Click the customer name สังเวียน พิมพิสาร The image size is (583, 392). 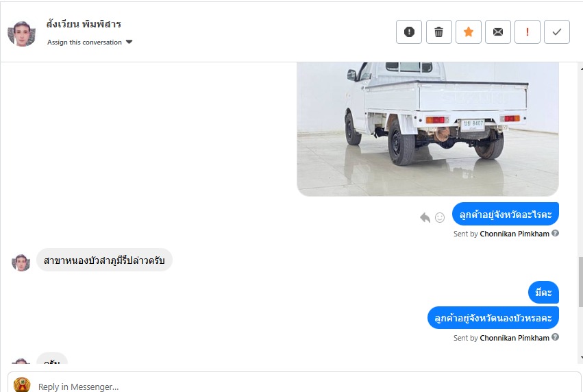84,24
